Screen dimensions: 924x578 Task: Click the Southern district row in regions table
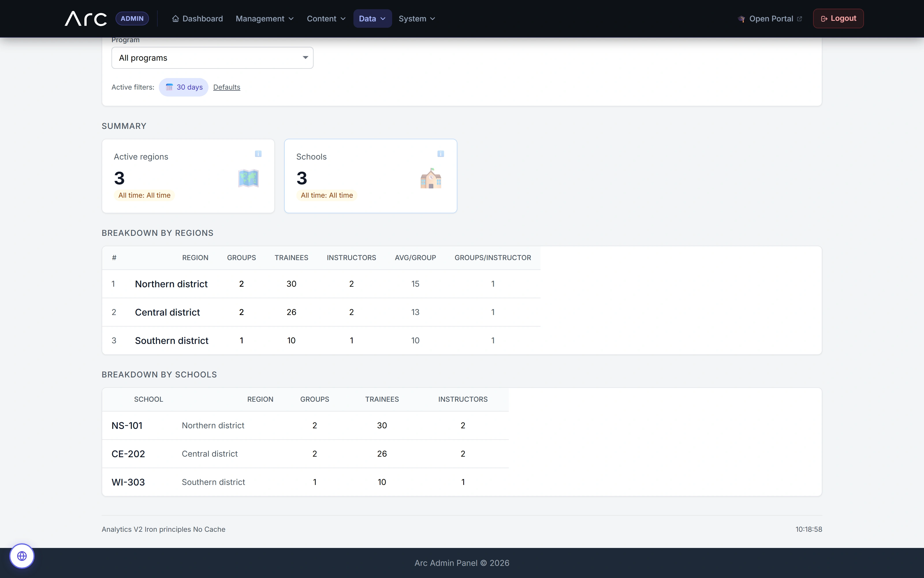tap(321, 340)
